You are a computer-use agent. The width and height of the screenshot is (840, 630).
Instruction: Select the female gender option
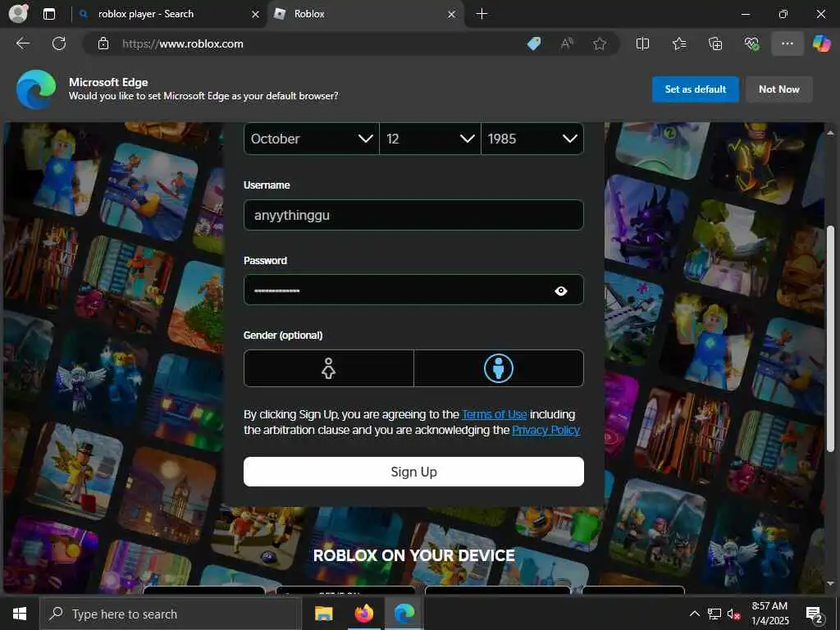coord(328,368)
